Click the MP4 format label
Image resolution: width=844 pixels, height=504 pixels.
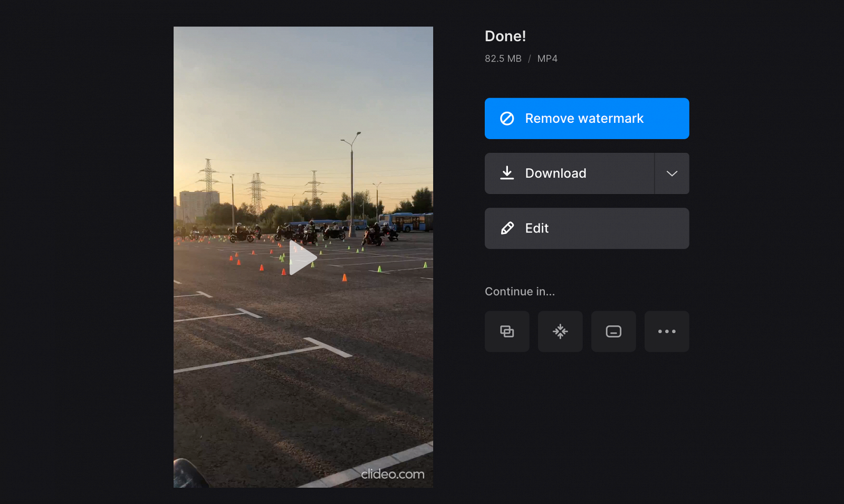[547, 59]
